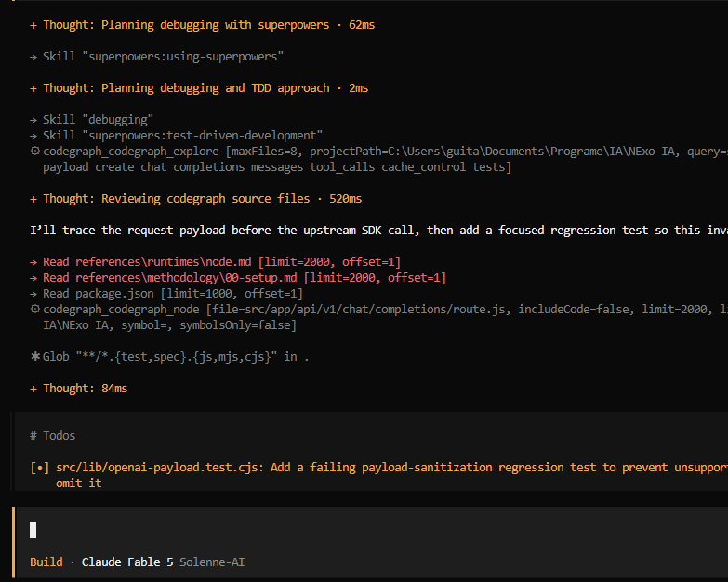The image size is (728, 582).
Task: Expand the 'Thought: 84ms' entry
Action: pyautogui.click(x=78, y=388)
